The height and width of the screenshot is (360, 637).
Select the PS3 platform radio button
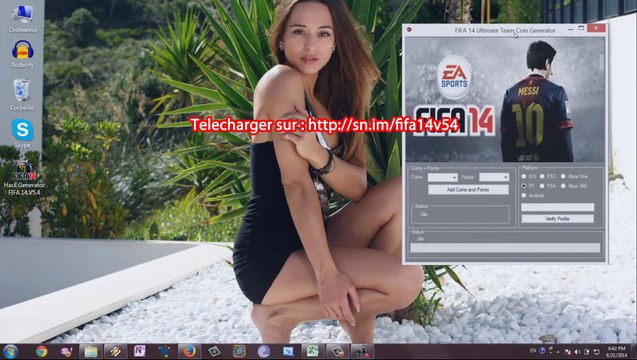(542, 176)
